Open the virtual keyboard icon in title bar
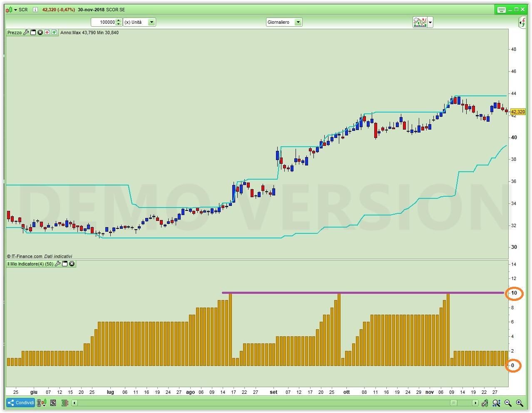 pos(502,10)
